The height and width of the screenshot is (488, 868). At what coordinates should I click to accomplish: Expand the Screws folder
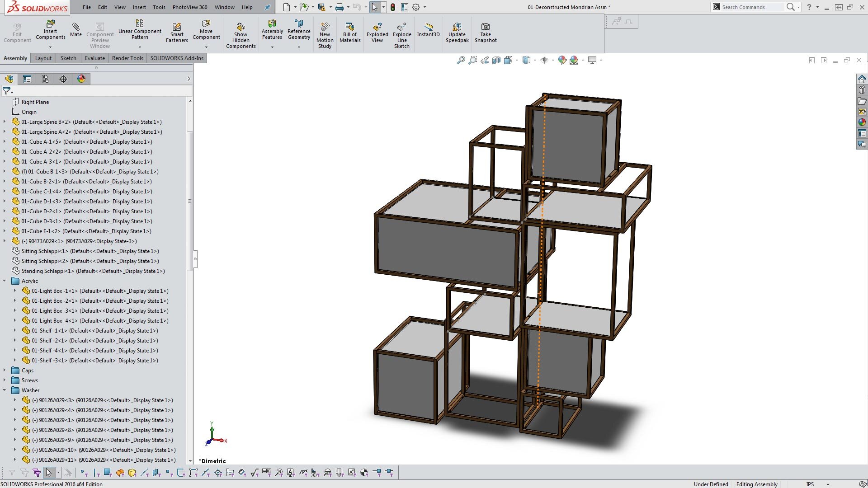coord(5,380)
